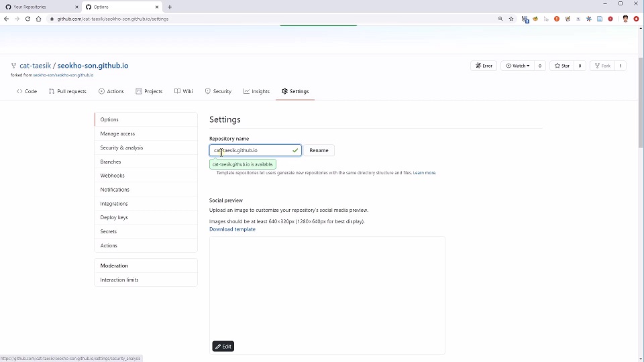This screenshot has width=644, height=362.
Task: Open Deploy keys in the sidebar
Action: point(114,217)
